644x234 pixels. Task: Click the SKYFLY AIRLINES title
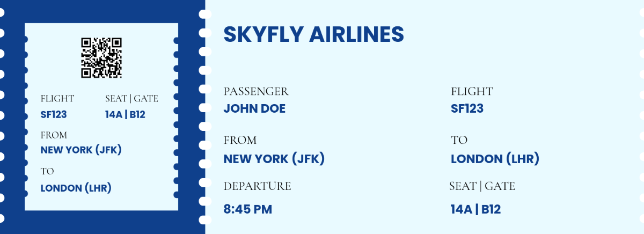pyautogui.click(x=313, y=34)
